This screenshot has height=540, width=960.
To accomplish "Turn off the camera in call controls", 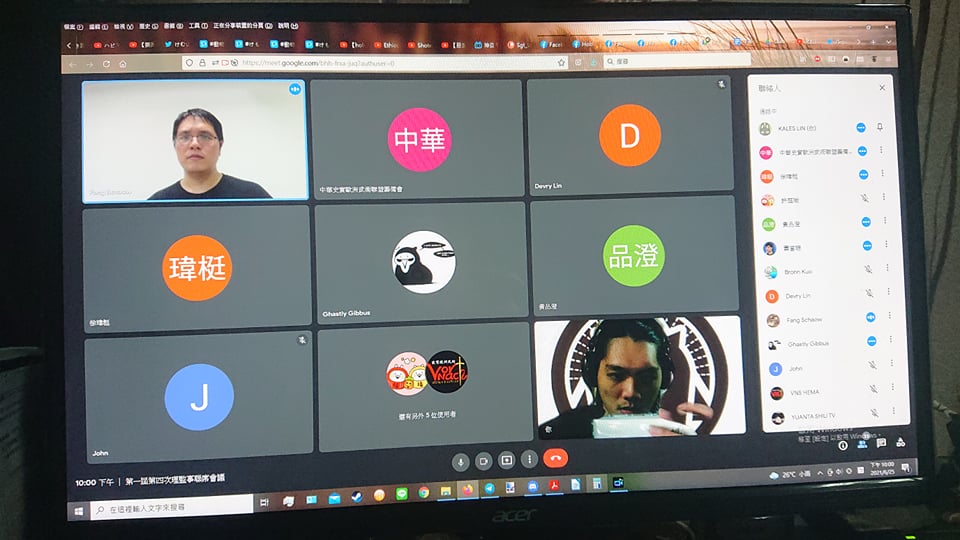I will tap(484, 461).
